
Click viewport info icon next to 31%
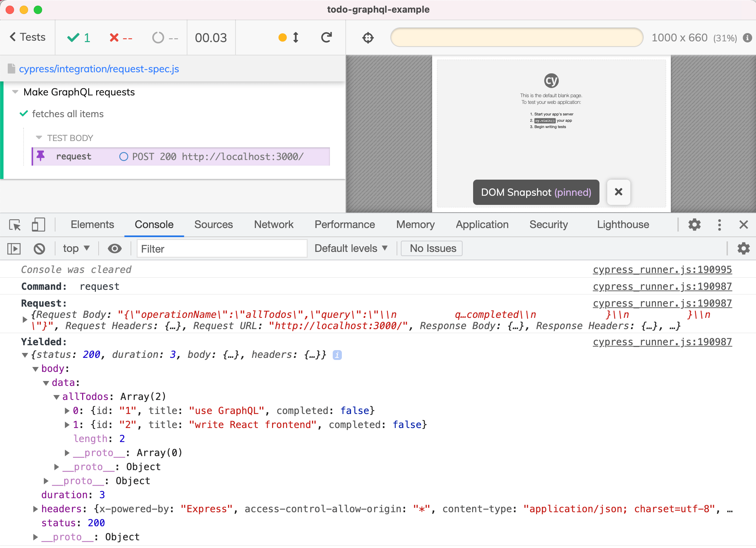[x=747, y=38]
